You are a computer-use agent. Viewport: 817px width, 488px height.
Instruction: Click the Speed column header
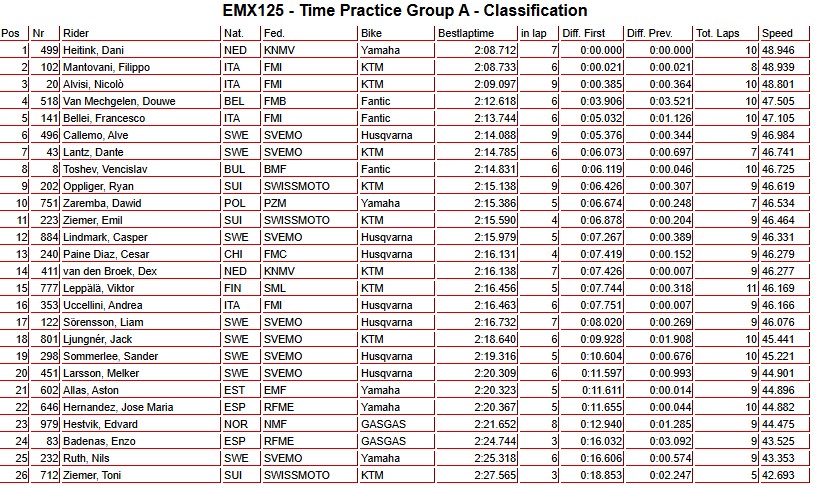pos(777,33)
